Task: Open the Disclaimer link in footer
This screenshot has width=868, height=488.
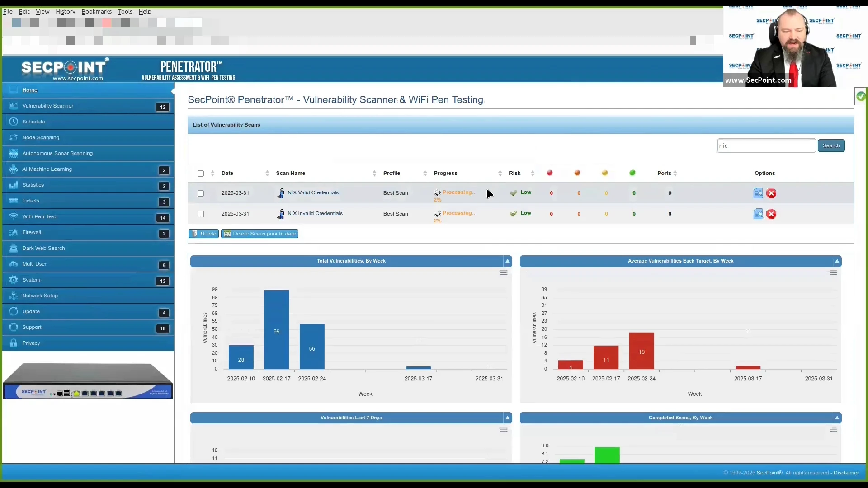Action: (846, 473)
